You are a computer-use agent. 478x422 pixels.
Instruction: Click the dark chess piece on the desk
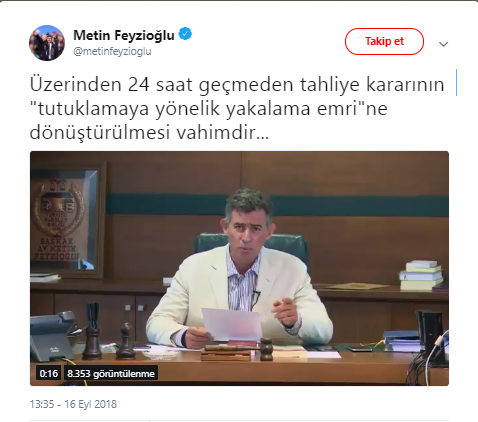click(125, 341)
